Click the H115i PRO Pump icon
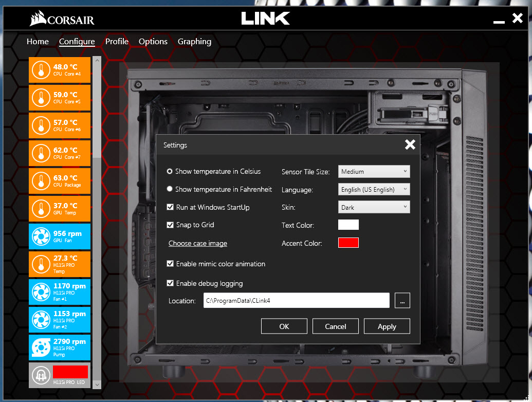532x402 pixels. point(41,348)
